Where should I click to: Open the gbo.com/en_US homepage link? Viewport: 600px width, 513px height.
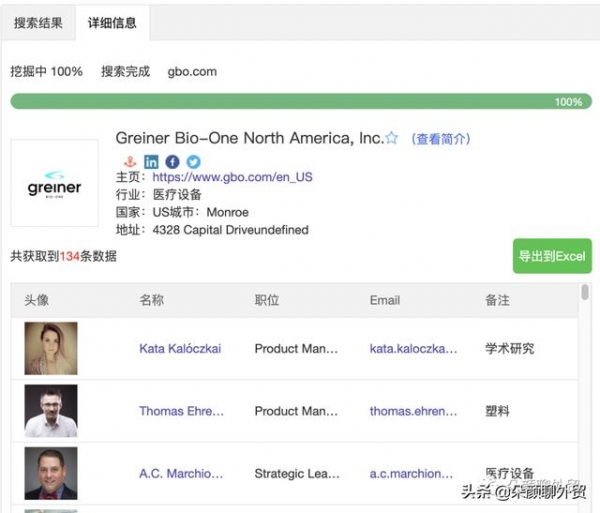(232, 177)
